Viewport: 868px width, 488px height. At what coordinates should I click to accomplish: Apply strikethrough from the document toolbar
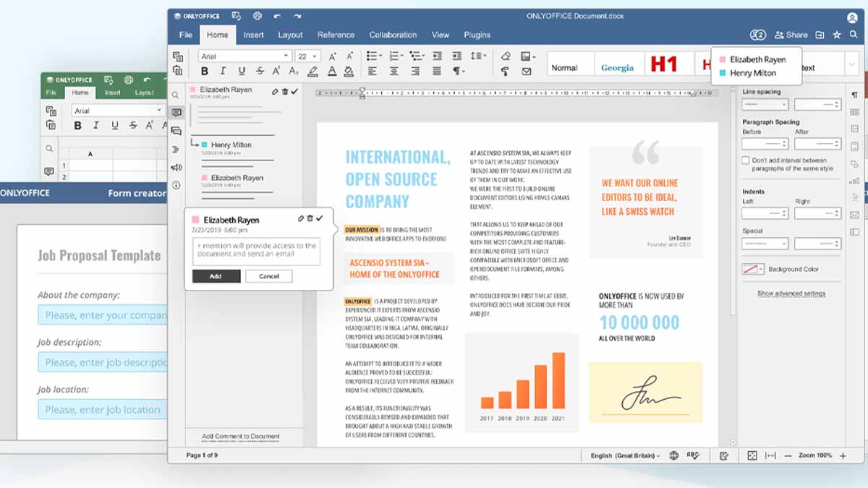(258, 71)
